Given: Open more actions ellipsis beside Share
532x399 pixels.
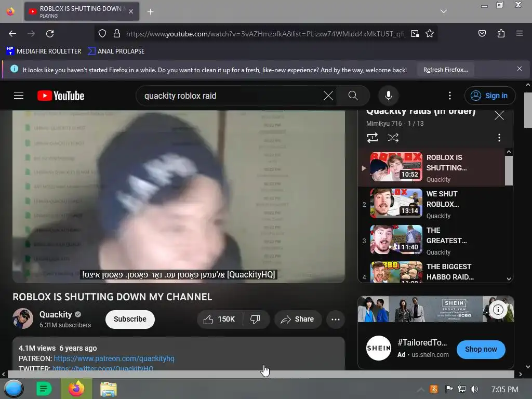Looking at the screenshot, I should (x=336, y=320).
